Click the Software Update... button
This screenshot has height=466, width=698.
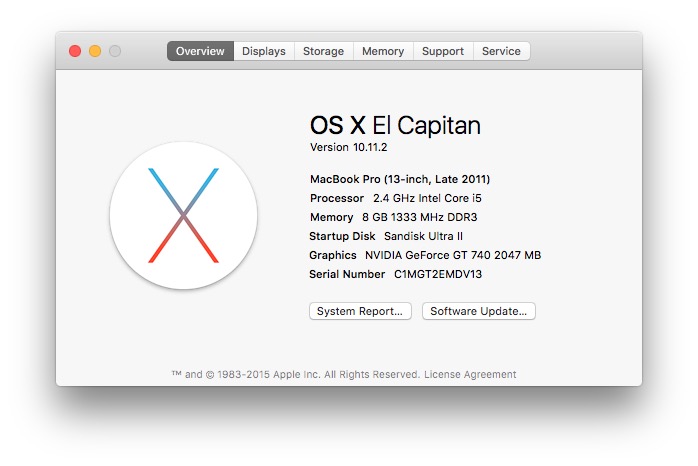(x=479, y=311)
